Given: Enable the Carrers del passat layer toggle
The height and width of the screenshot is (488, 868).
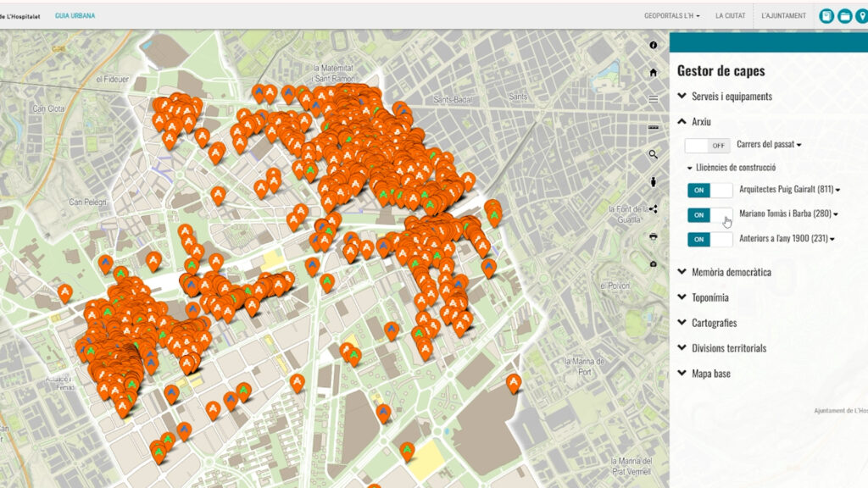Looking at the screenshot, I should pos(708,145).
